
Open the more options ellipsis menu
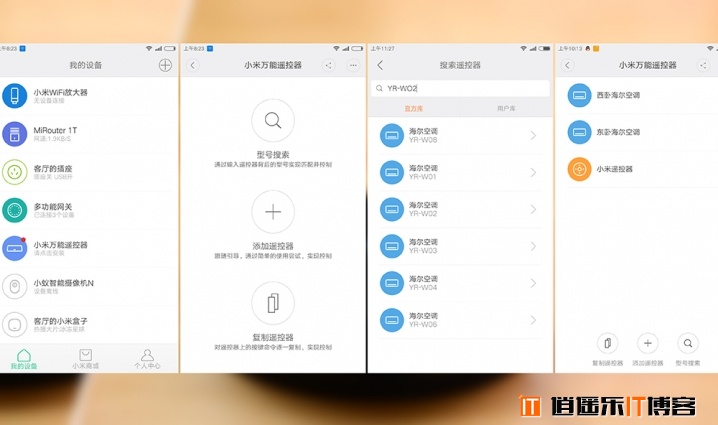click(353, 65)
